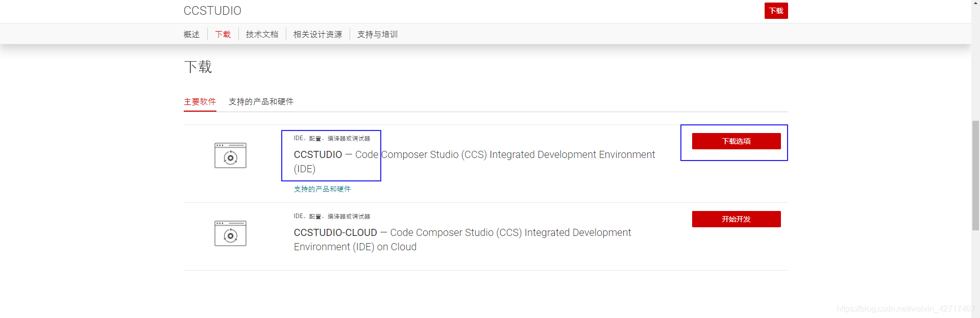Click the 支持的产品和硬件 link under CCSTUDIO
Screen dimensions: 980x318
[322, 189]
